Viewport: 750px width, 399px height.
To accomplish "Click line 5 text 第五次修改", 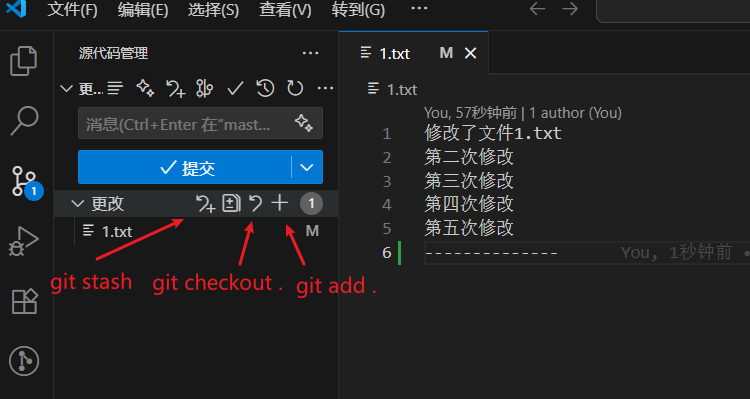I will [469, 228].
